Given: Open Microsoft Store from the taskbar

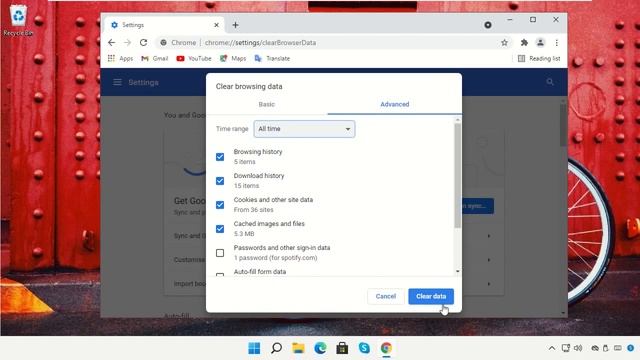Looking at the screenshot, I should pyautogui.click(x=342, y=348).
